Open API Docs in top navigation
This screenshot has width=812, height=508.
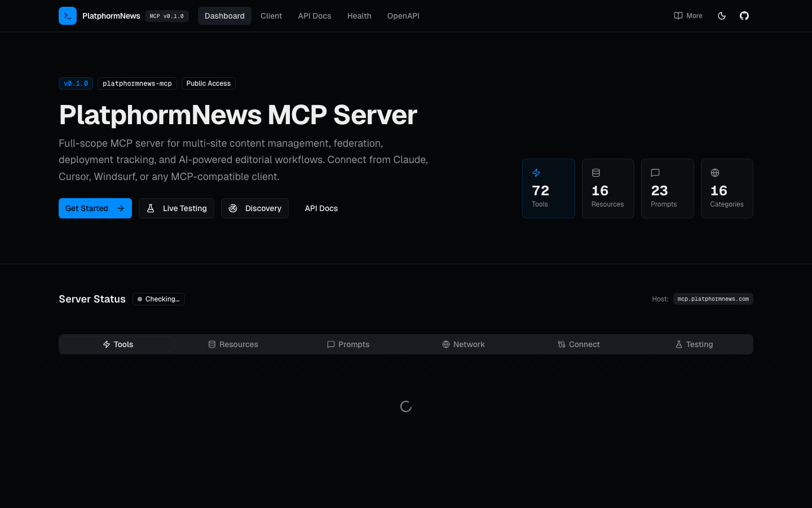[x=315, y=16]
